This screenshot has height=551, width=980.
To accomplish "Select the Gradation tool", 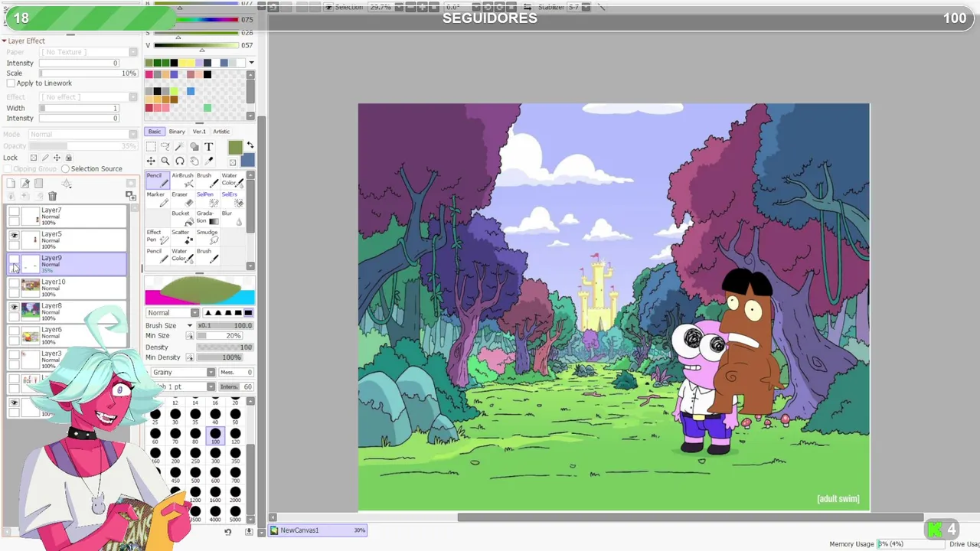I will 207,219.
